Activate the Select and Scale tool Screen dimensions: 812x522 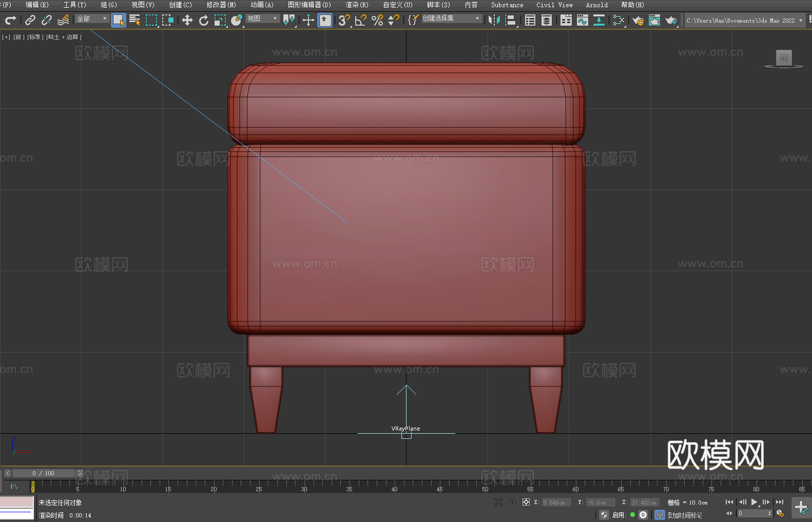(220, 20)
